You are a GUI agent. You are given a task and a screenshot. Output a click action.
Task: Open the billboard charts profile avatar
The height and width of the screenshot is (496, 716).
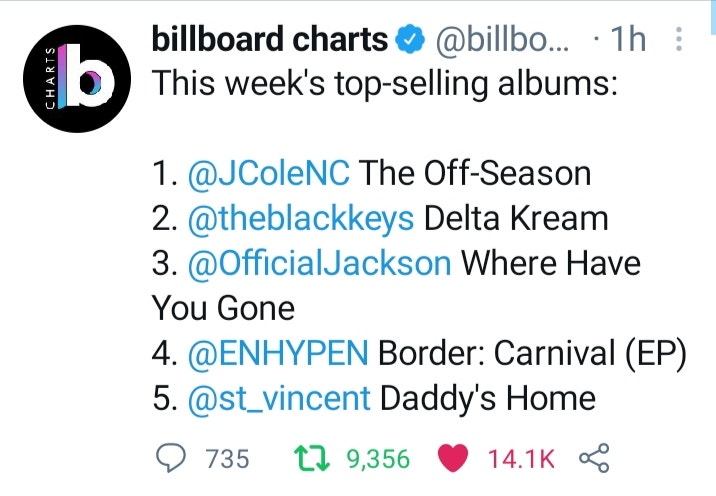pos(77,79)
